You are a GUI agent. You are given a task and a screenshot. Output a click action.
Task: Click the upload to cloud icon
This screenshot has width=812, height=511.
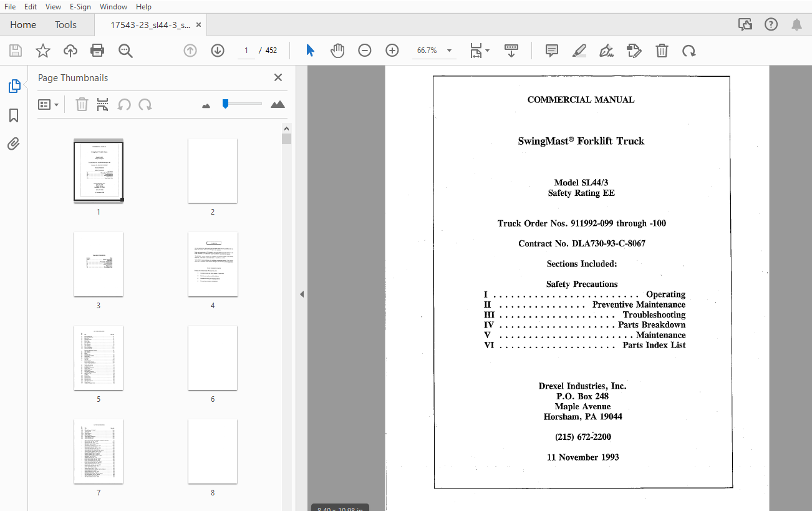click(x=70, y=51)
